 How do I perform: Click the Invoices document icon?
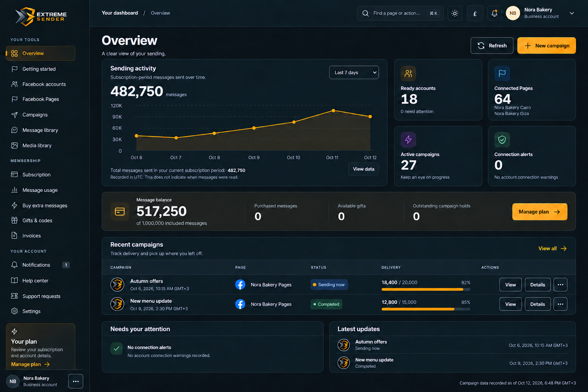[x=15, y=235]
